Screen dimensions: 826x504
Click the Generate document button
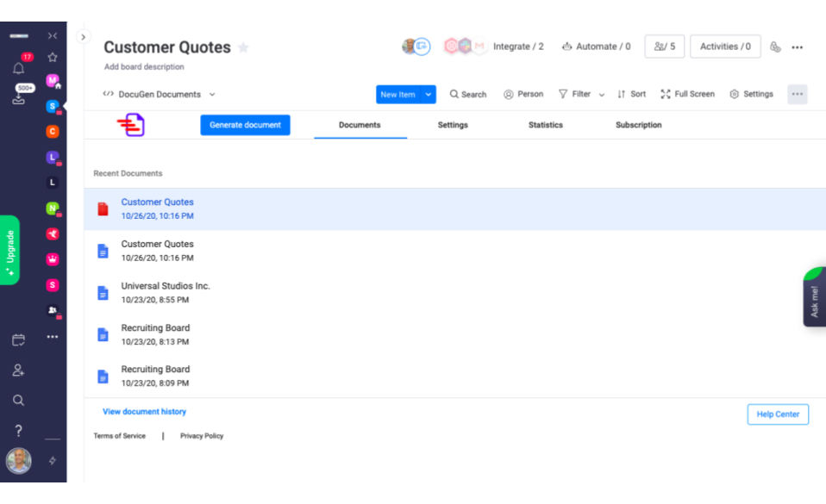pos(245,125)
